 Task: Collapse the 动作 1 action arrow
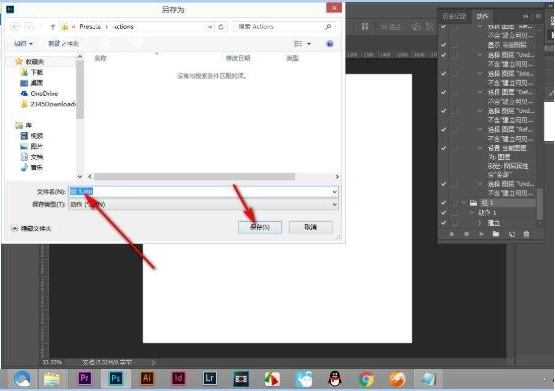pos(471,213)
